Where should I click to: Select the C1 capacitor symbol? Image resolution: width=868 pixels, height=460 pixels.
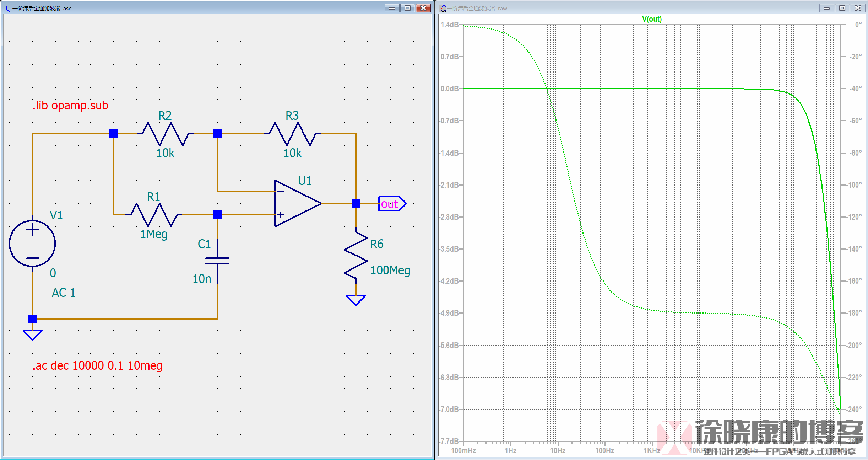click(217, 261)
